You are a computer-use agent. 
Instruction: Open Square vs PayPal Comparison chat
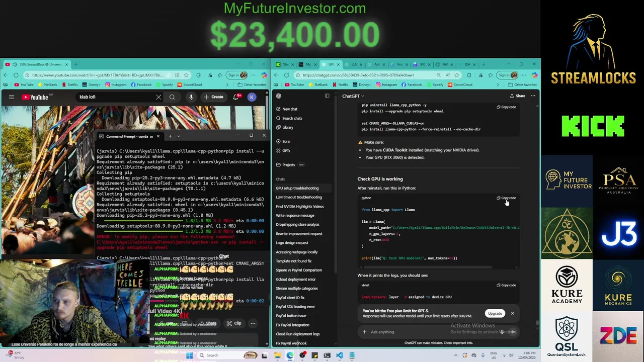[304, 270]
